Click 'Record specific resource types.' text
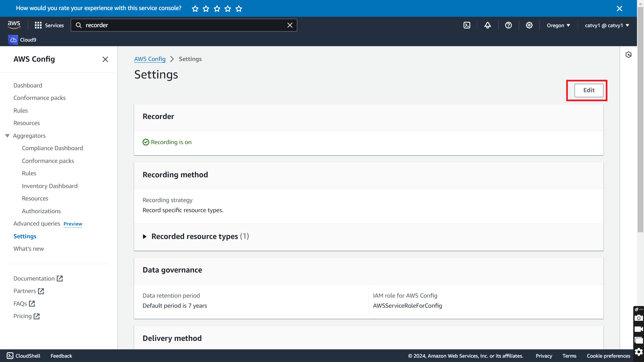The width and height of the screenshot is (644, 362). pos(183,210)
